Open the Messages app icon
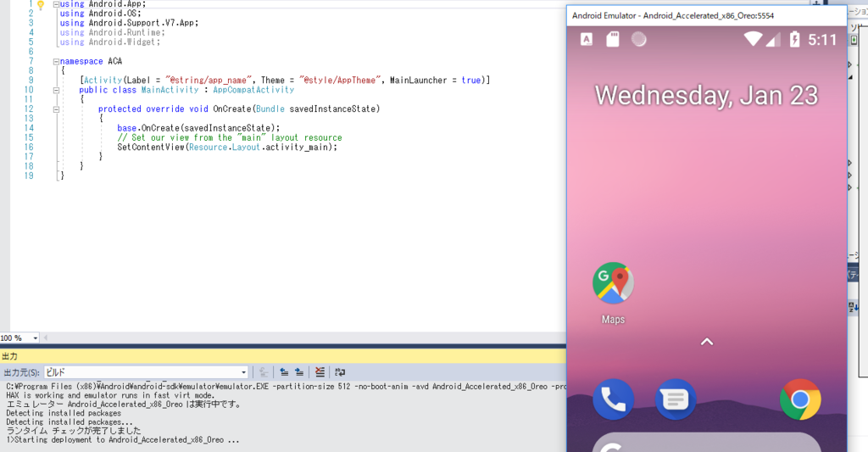Image resolution: width=868 pixels, height=452 pixels. click(x=676, y=399)
